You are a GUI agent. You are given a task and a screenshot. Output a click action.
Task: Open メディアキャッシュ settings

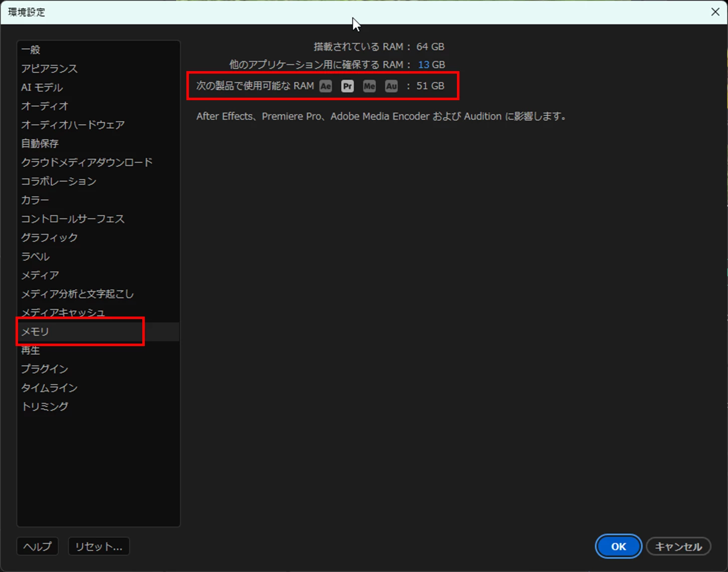(98, 313)
